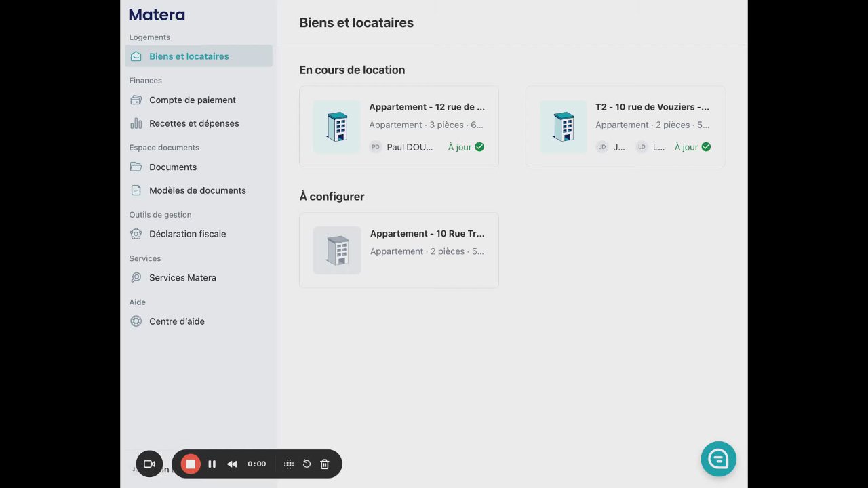Open Recettes et dépenses
Image resolution: width=868 pixels, height=488 pixels.
click(199, 123)
